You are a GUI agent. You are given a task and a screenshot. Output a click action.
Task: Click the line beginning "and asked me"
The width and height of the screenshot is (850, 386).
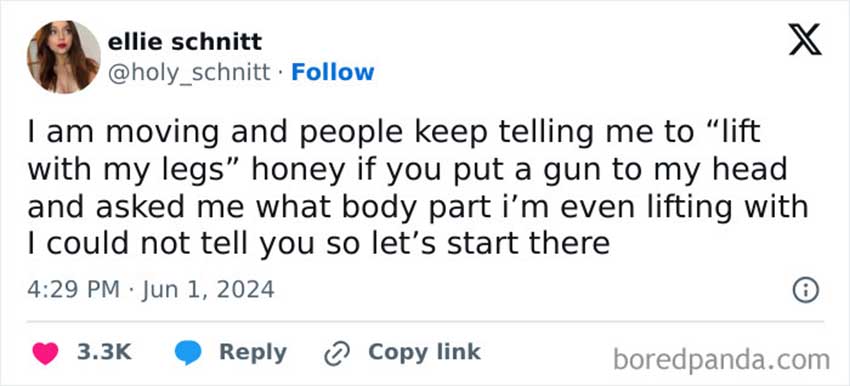417,207
